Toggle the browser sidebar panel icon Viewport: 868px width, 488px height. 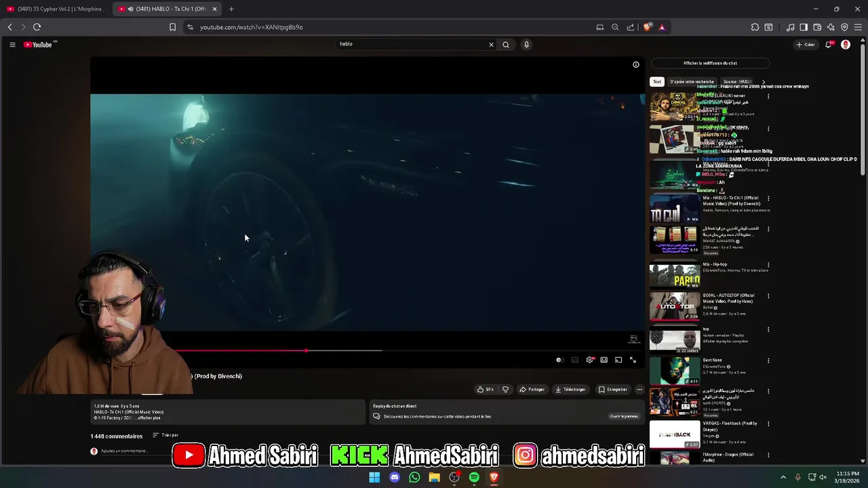point(804,27)
